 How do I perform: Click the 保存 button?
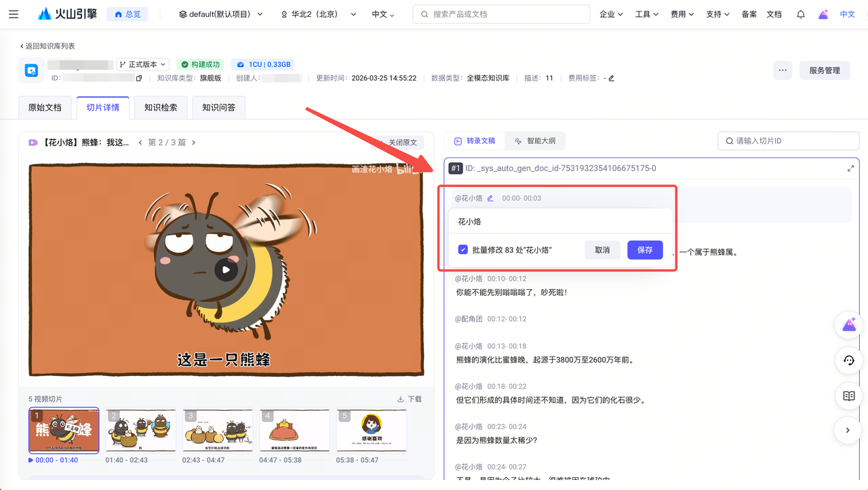645,250
